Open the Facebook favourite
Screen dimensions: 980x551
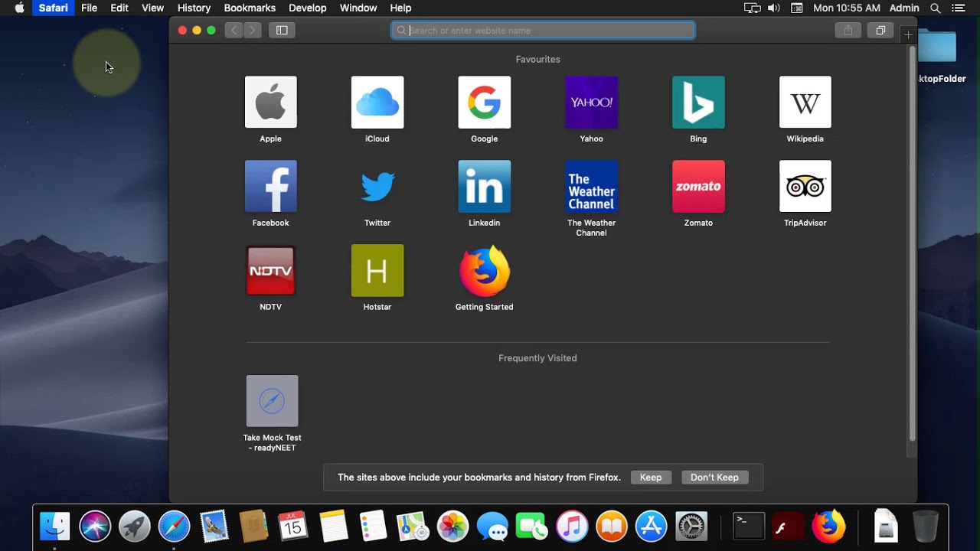click(x=270, y=186)
